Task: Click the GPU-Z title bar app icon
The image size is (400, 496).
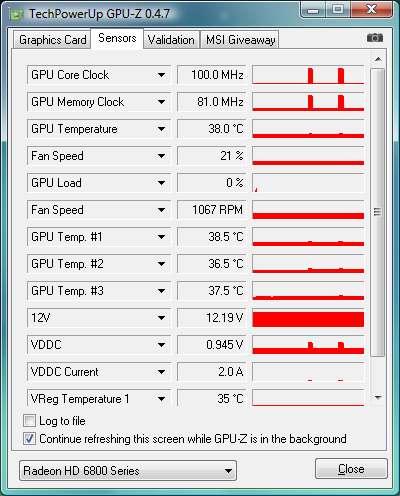Action: pyautogui.click(x=16, y=14)
